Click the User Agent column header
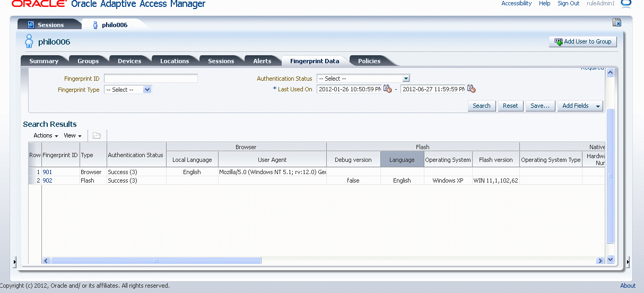The image size is (644, 293). pyautogui.click(x=272, y=159)
